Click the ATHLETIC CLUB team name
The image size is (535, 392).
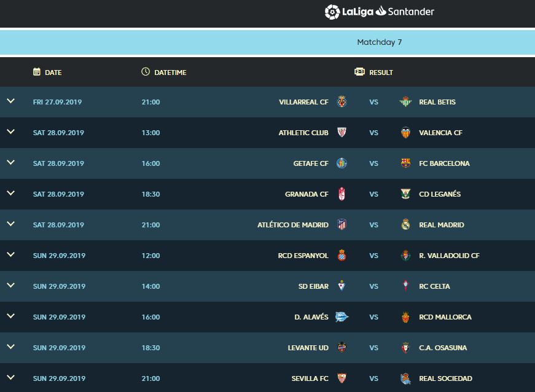tap(303, 133)
